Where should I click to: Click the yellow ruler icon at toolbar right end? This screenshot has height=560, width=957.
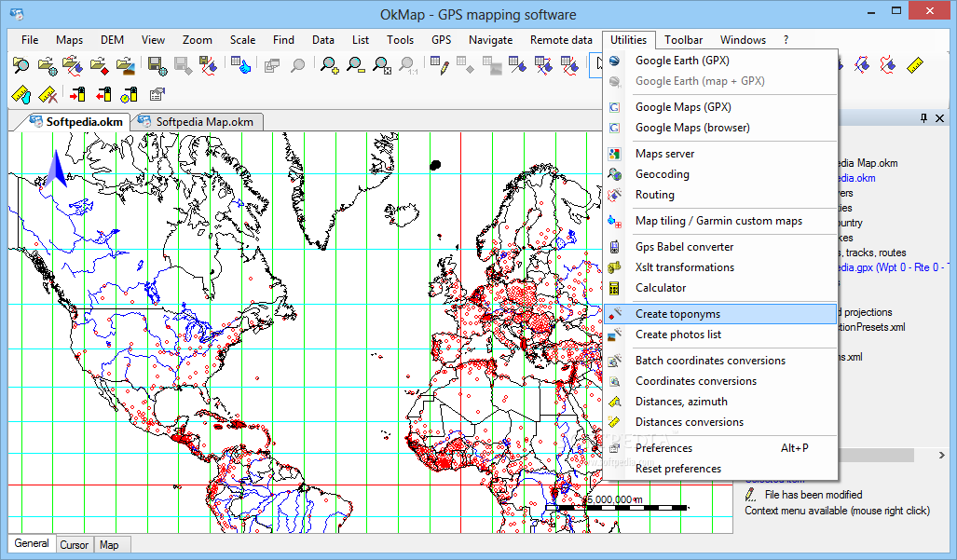click(915, 65)
